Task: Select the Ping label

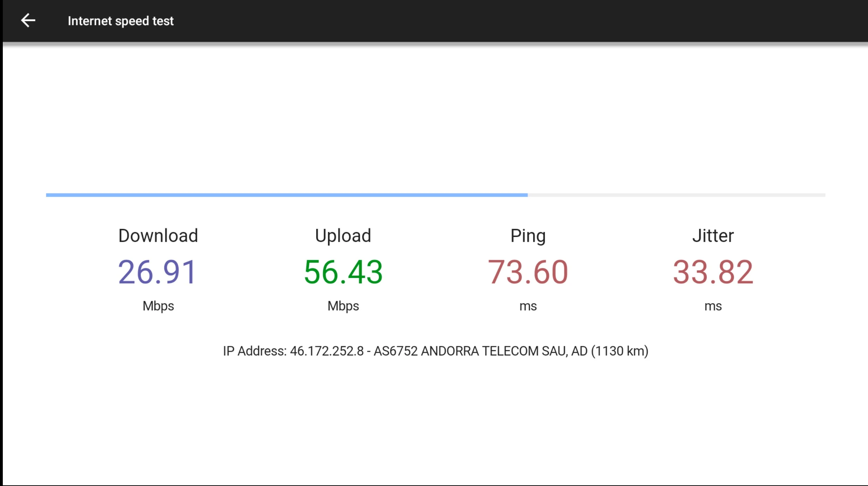Action: [x=528, y=236]
